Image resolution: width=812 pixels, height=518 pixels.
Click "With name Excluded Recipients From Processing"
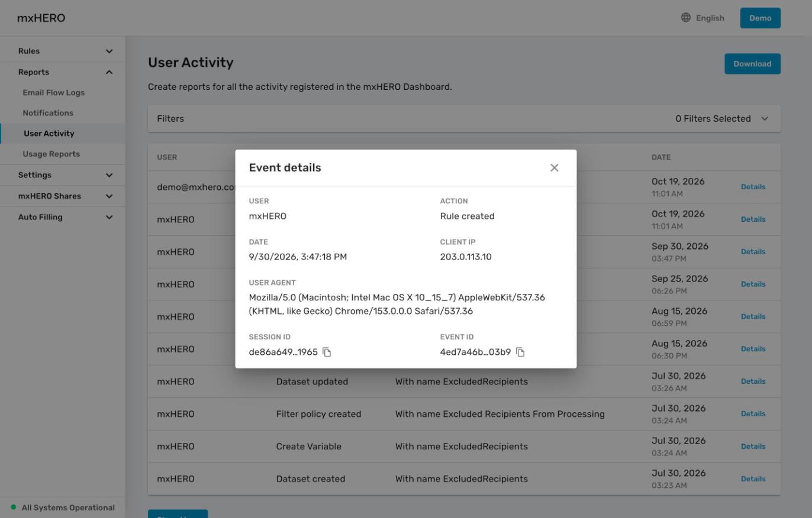(x=500, y=415)
